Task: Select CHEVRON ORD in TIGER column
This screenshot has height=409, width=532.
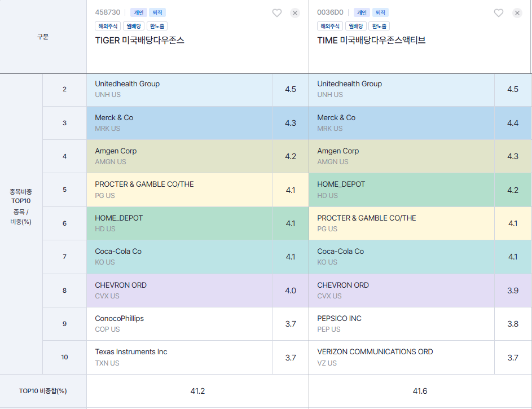Action: click(179, 291)
